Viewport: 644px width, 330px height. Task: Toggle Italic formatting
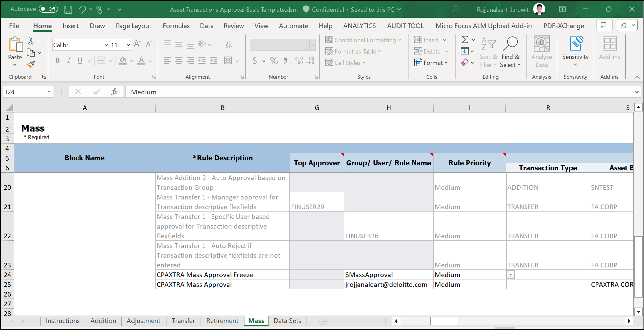(x=69, y=61)
